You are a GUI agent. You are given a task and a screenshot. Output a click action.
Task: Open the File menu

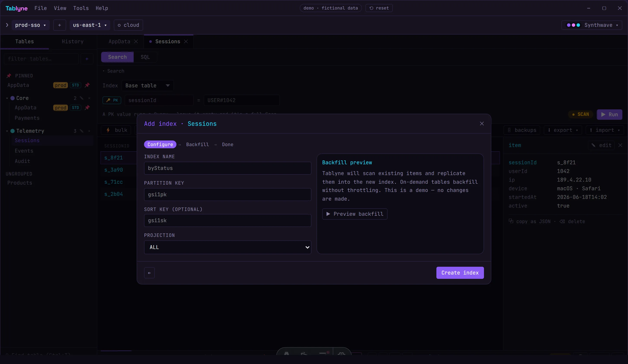41,8
